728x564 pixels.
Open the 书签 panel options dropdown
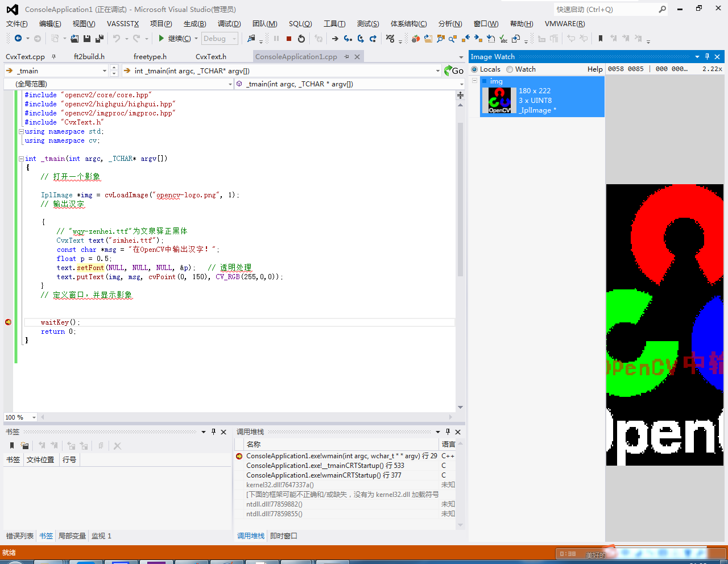204,432
